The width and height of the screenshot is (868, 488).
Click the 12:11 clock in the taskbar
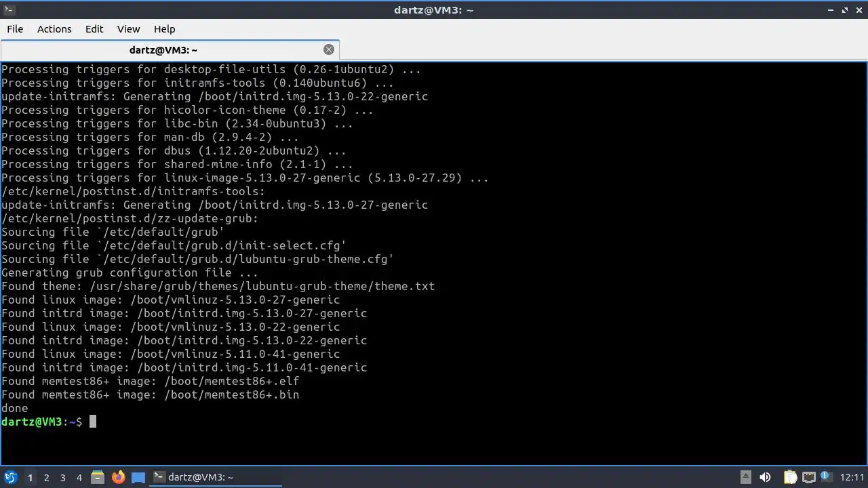(x=852, y=477)
